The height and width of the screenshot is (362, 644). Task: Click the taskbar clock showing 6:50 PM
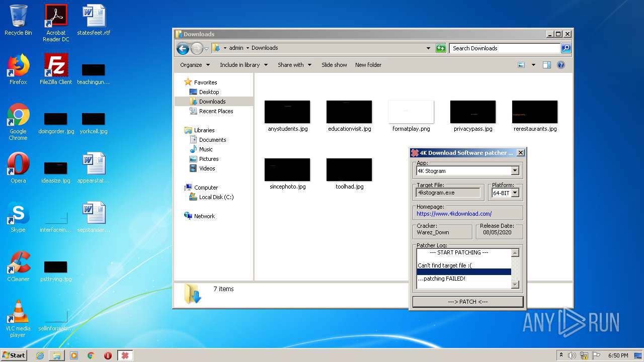point(618,355)
